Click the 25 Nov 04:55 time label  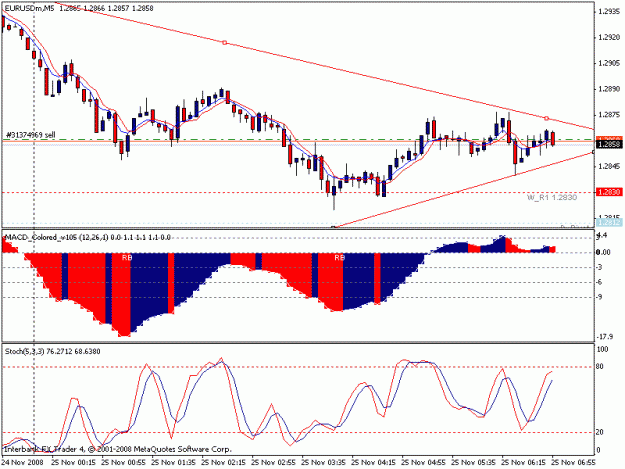[x=423, y=463]
